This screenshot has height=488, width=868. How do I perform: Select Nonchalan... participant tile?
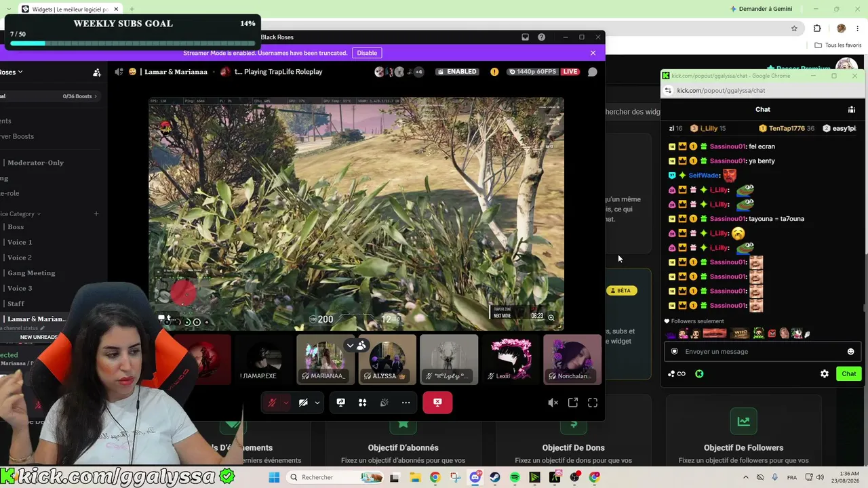(x=572, y=359)
